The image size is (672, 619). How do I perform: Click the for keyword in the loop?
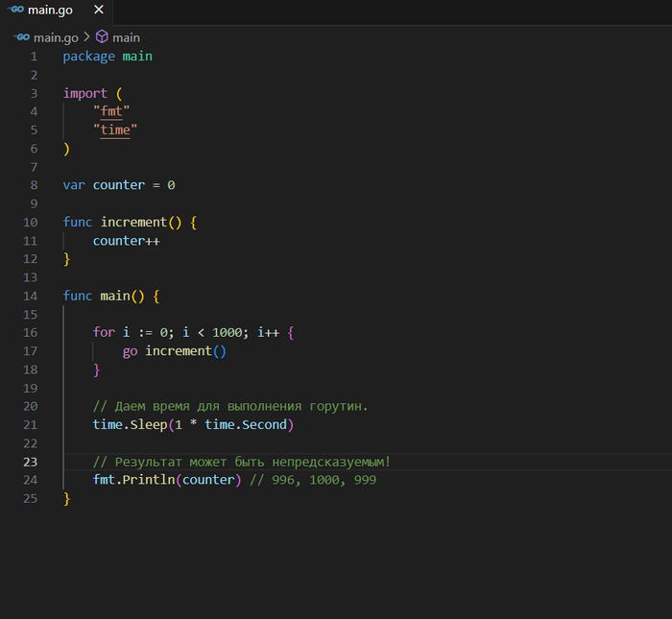[x=104, y=332]
